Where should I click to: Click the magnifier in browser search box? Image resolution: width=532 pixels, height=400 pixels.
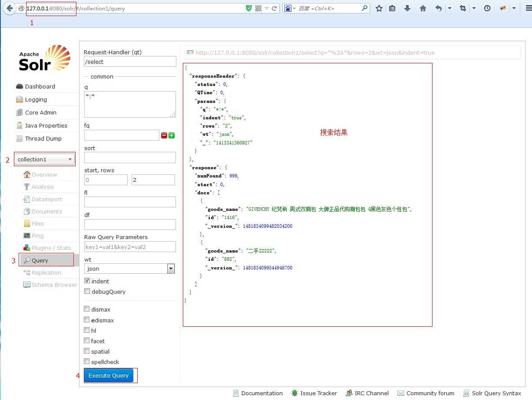[365, 8]
